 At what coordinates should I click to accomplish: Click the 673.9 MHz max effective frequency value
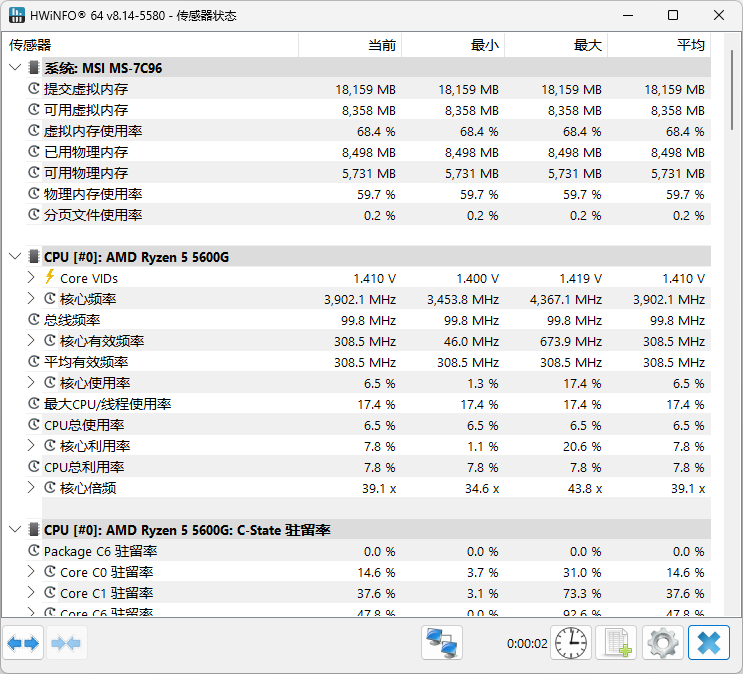click(x=571, y=341)
